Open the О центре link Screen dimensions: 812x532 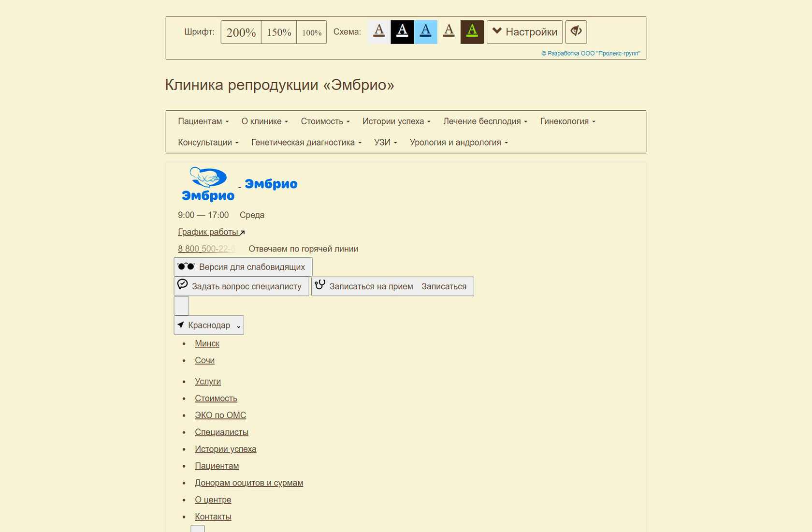point(213,500)
